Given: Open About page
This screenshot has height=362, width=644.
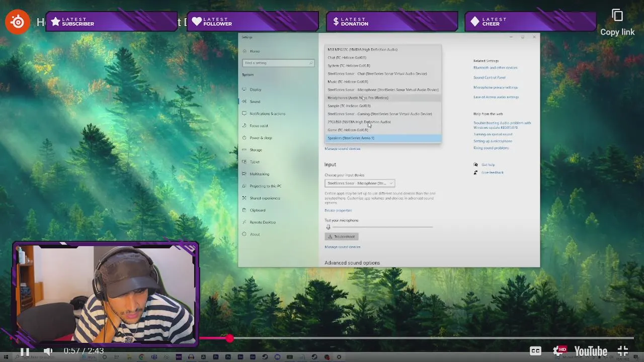Looking at the screenshot, I should coord(255,234).
